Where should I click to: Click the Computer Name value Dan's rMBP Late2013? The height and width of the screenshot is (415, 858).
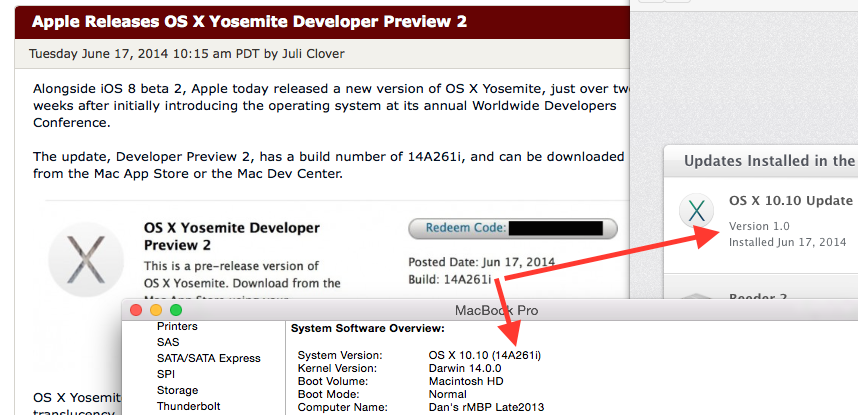pyautogui.click(x=486, y=407)
